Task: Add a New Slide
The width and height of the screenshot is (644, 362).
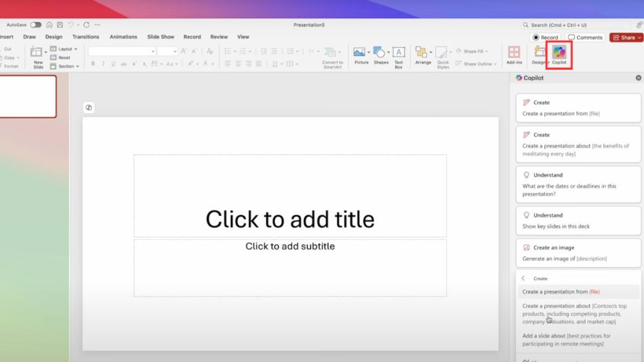Action: [x=38, y=55]
